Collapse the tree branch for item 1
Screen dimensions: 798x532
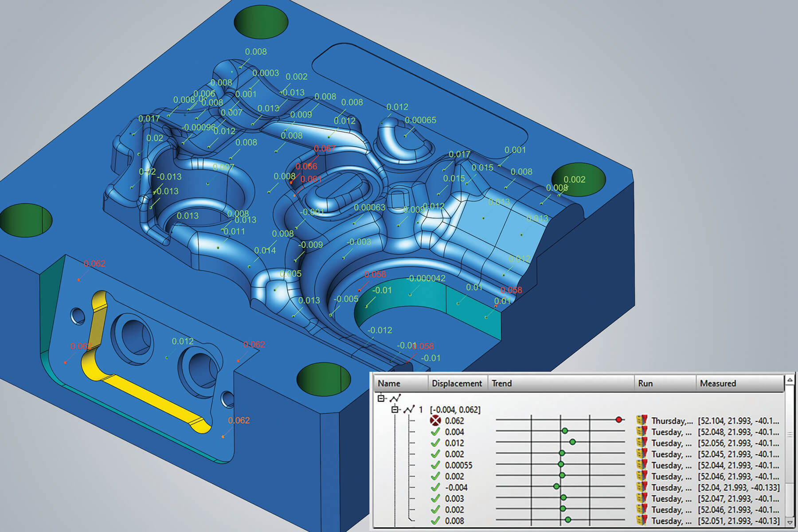tap(395, 410)
